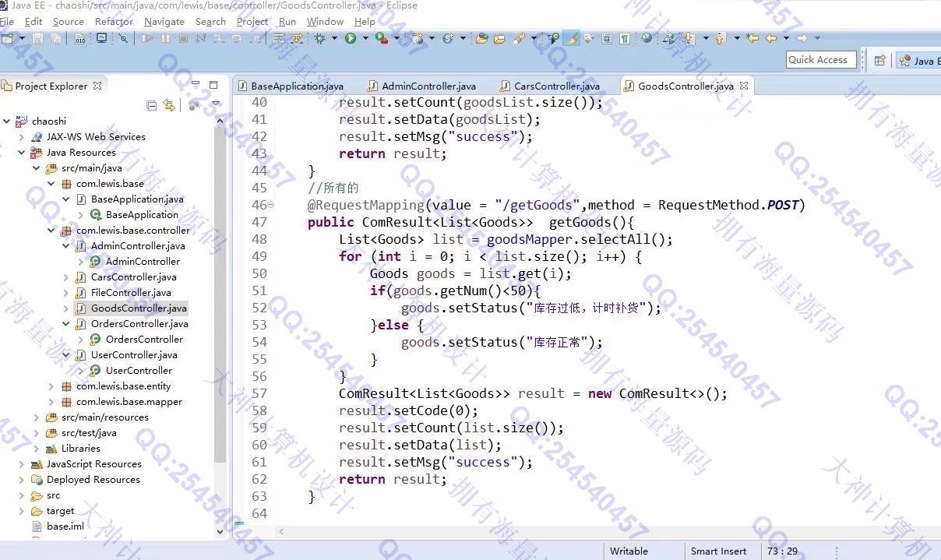Click the Previous Annotation up arrow icon
The width and height of the screenshot is (941, 560).
point(719,38)
